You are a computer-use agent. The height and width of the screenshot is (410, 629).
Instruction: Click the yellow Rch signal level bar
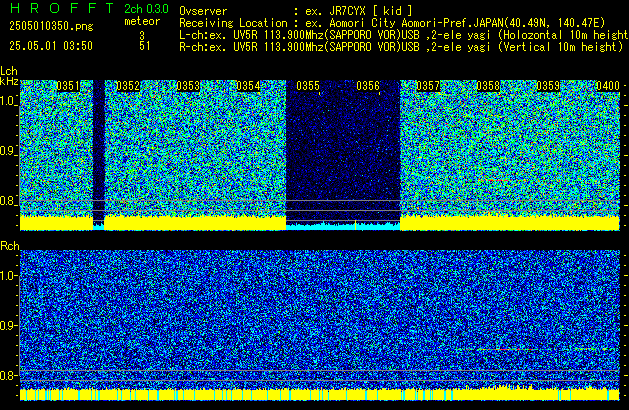pyautogui.click(x=320, y=394)
